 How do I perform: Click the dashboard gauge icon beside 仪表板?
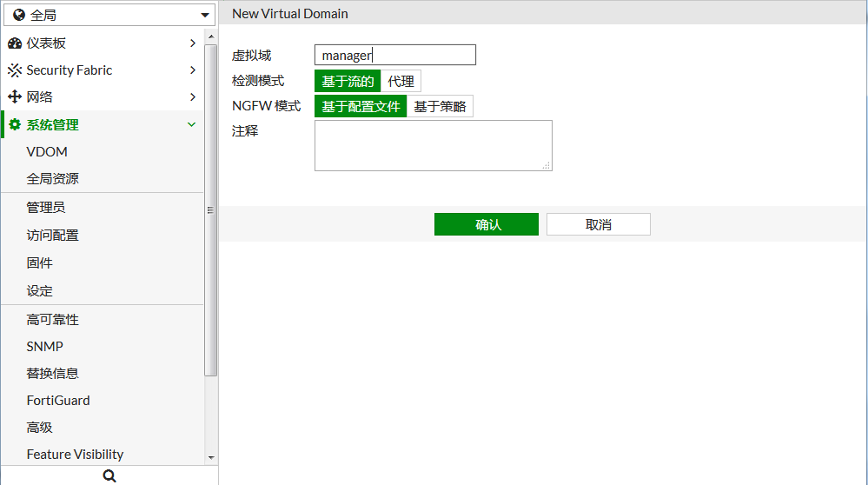(x=14, y=43)
